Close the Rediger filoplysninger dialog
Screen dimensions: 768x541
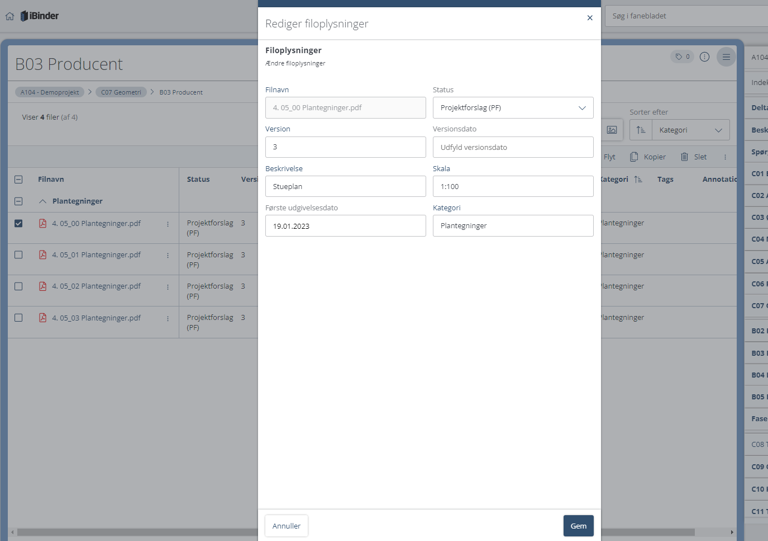tap(589, 18)
